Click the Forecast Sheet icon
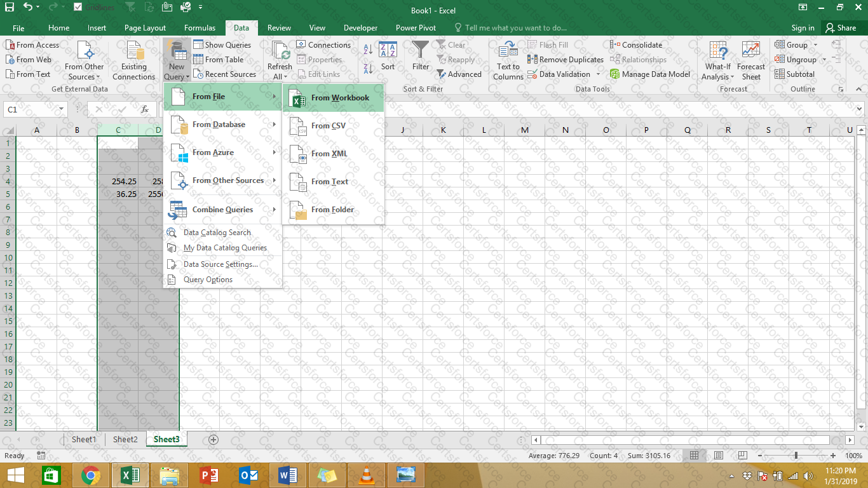868x488 pixels. pos(751,61)
